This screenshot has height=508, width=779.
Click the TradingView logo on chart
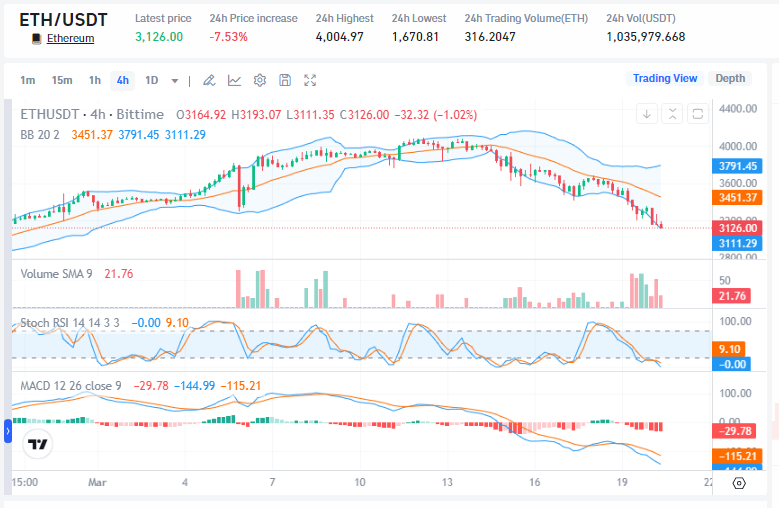pos(39,444)
